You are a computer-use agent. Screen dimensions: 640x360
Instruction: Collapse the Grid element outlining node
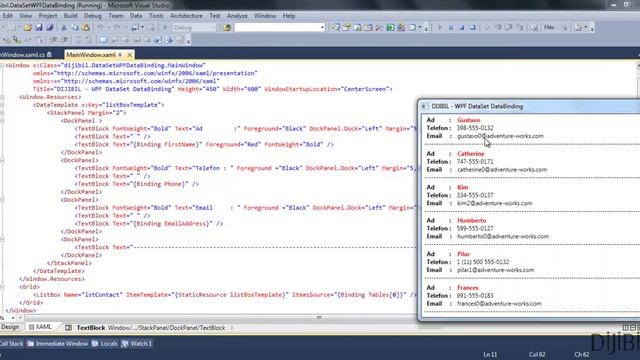tap(2, 287)
